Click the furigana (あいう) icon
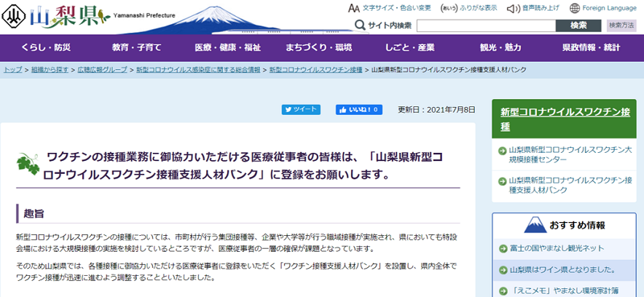This screenshot has height=297, width=644. click(x=449, y=8)
